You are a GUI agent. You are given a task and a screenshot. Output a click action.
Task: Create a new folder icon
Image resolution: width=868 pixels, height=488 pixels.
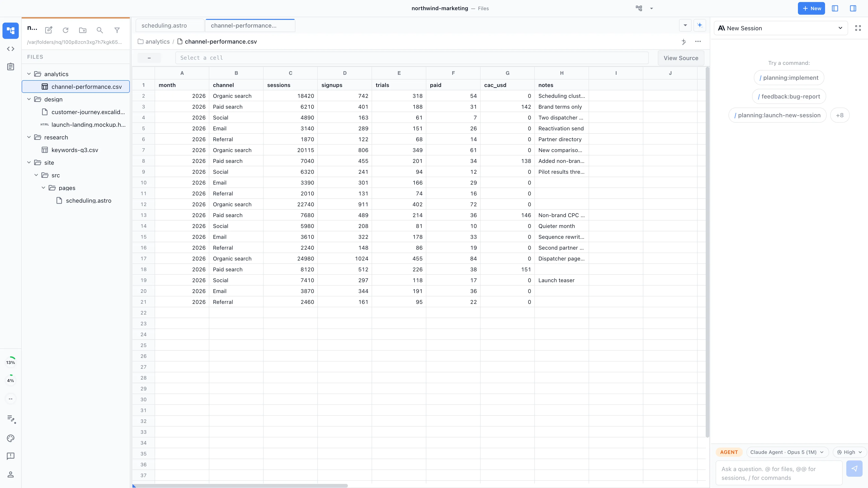tap(83, 30)
